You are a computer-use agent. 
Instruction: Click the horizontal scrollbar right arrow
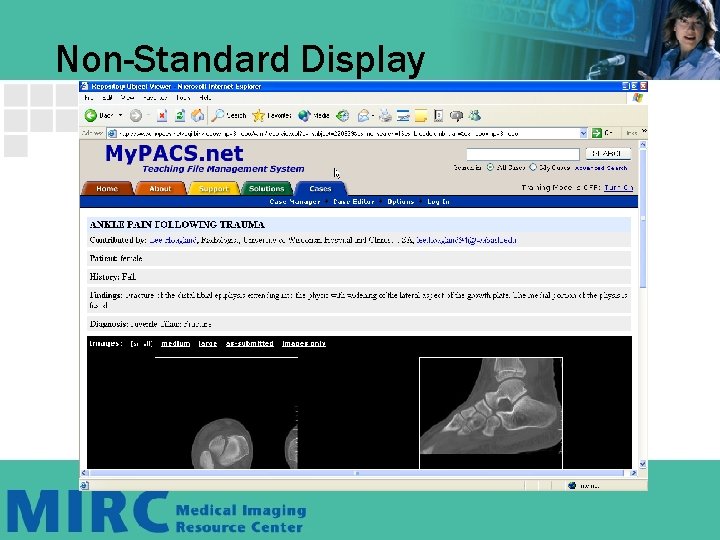[634, 472]
